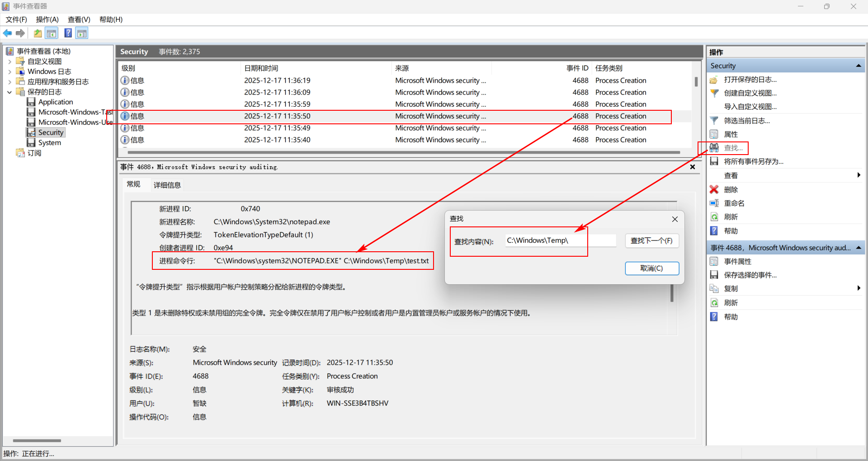Click Save Selected Events disk icon
This screenshot has height=461, width=868.
(x=714, y=275)
